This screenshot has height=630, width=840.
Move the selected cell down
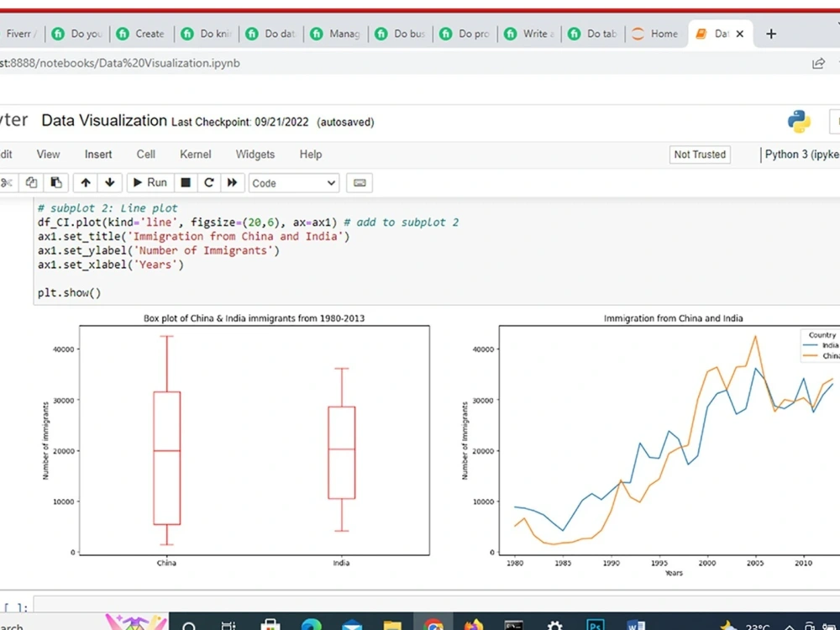(x=110, y=182)
